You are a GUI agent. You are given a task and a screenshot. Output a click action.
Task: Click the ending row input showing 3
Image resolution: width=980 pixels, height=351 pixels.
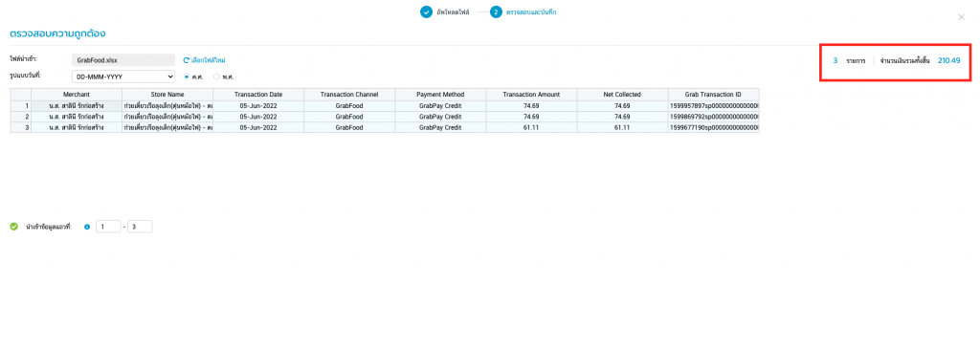click(140, 227)
